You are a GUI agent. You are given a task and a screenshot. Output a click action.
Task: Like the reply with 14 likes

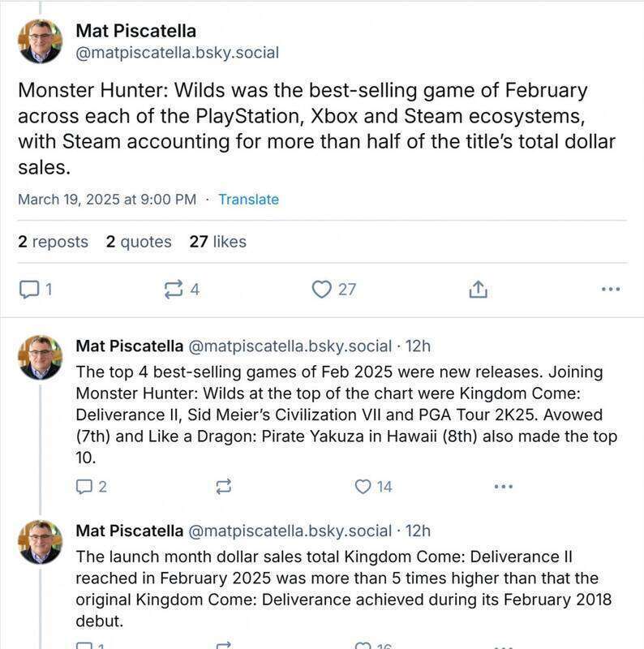363,487
